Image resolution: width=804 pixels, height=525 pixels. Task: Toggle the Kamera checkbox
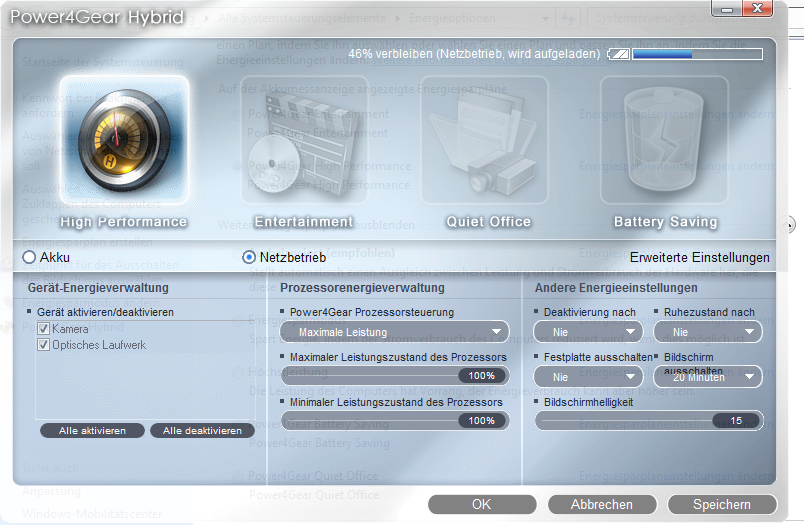[44, 329]
